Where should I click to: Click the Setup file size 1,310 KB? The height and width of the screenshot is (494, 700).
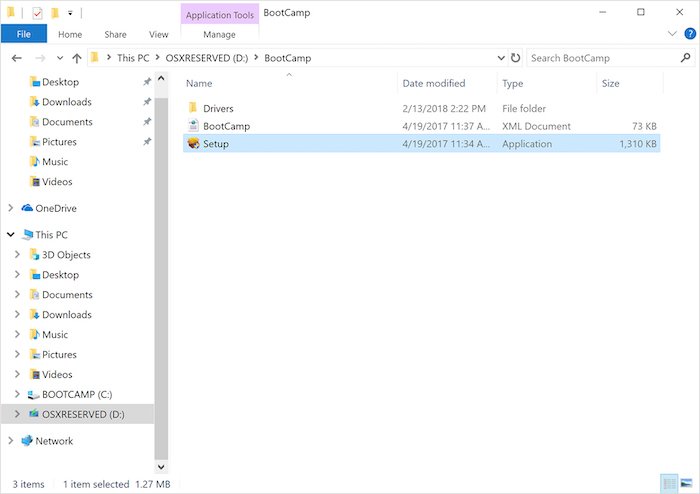click(x=638, y=144)
